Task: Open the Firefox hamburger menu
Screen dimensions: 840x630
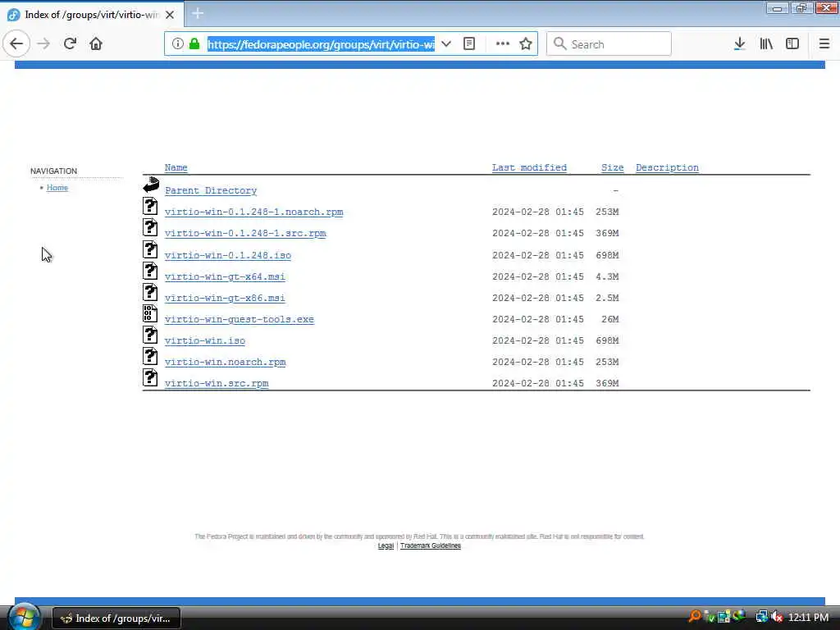Action: pyautogui.click(x=824, y=44)
